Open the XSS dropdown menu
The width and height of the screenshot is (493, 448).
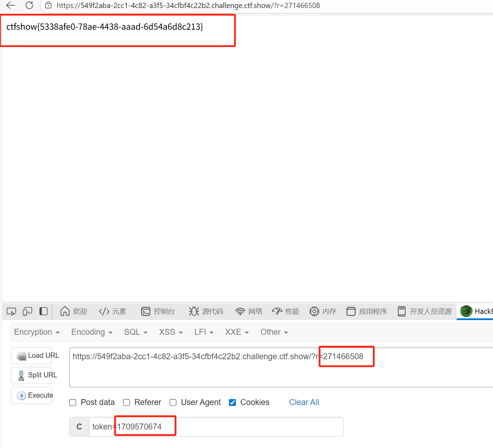[171, 332]
